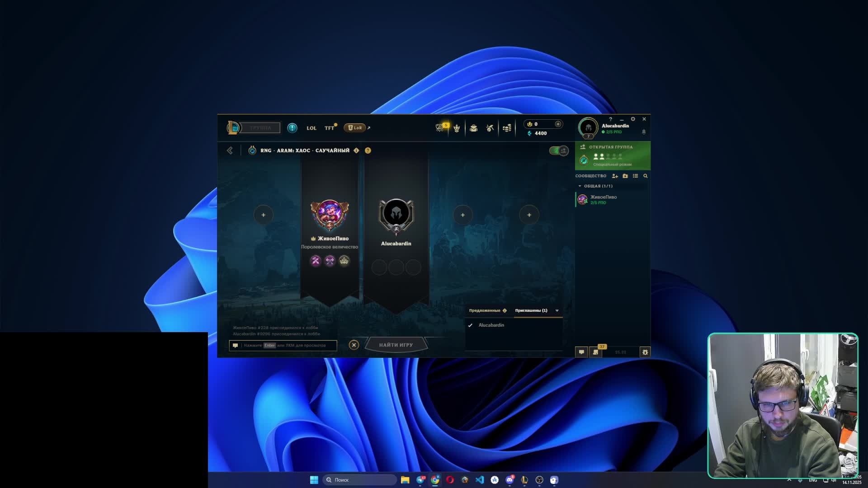Expand the Приглашены dropdown arrow
Viewport: 868px width, 488px height.
click(557, 310)
